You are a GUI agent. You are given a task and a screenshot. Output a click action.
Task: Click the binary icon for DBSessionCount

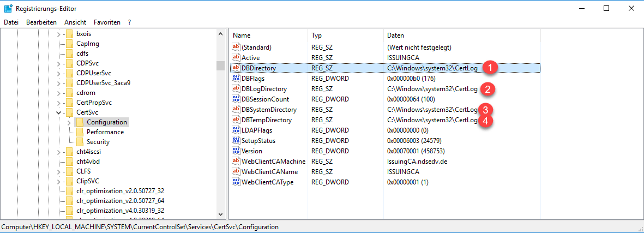coord(236,99)
